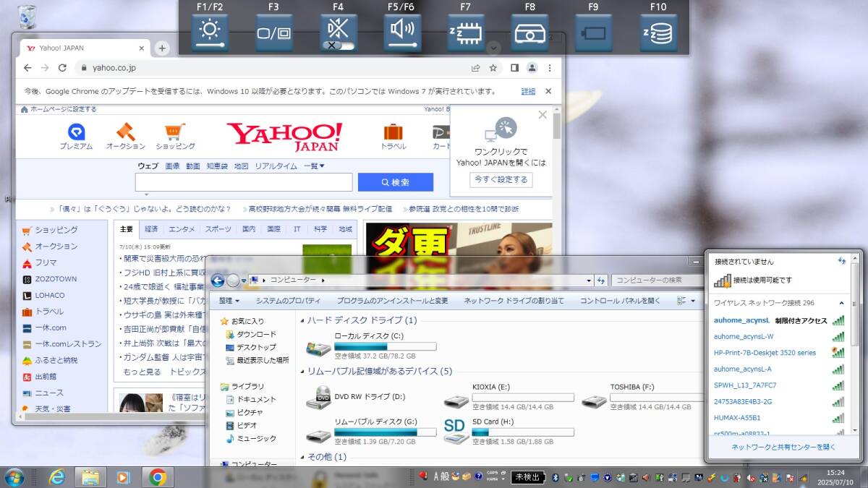Reload the Yahoo page in Chrome

click(x=62, y=68)
